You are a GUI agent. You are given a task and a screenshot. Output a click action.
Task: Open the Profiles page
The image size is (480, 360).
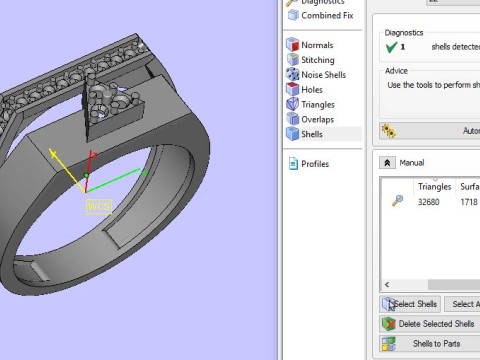(315, 164)
